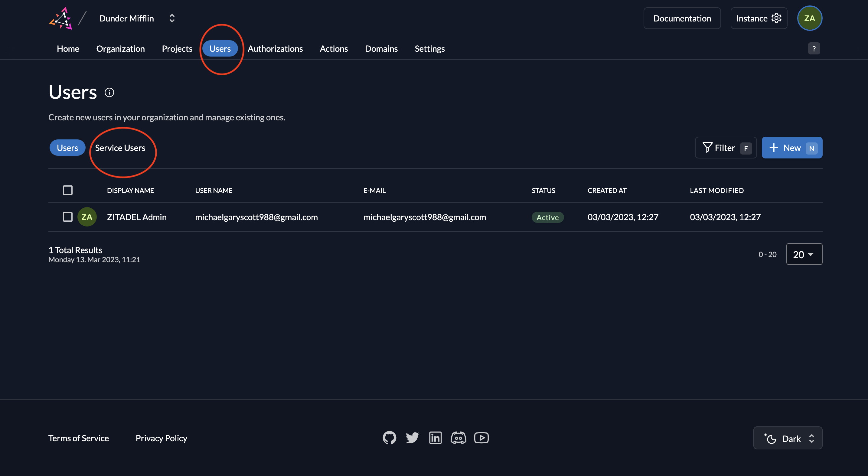The image size is (868, 476).
Task: Create a user with the New button
Action: coord(792,148)
